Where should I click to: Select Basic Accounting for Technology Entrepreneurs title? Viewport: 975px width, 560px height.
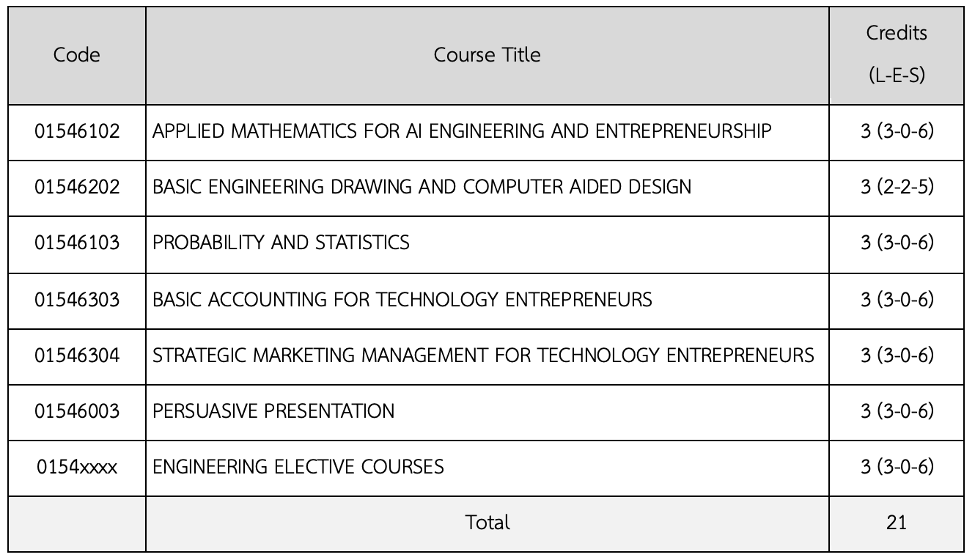click(402, 299)
